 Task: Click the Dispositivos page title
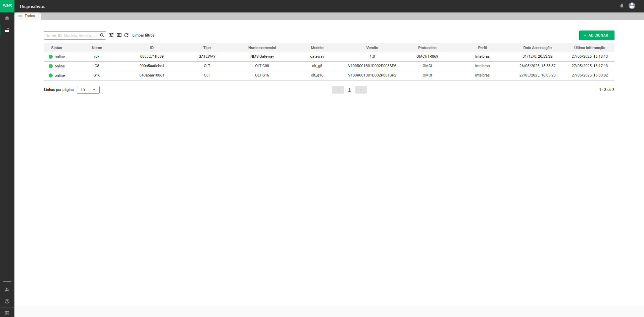(33, 6)
